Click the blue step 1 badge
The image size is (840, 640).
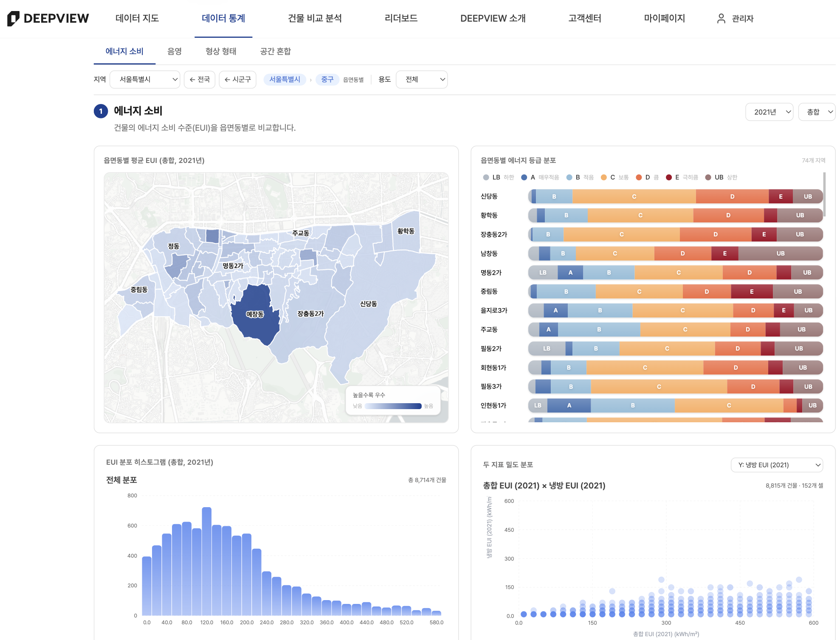[x=101, y=111]
